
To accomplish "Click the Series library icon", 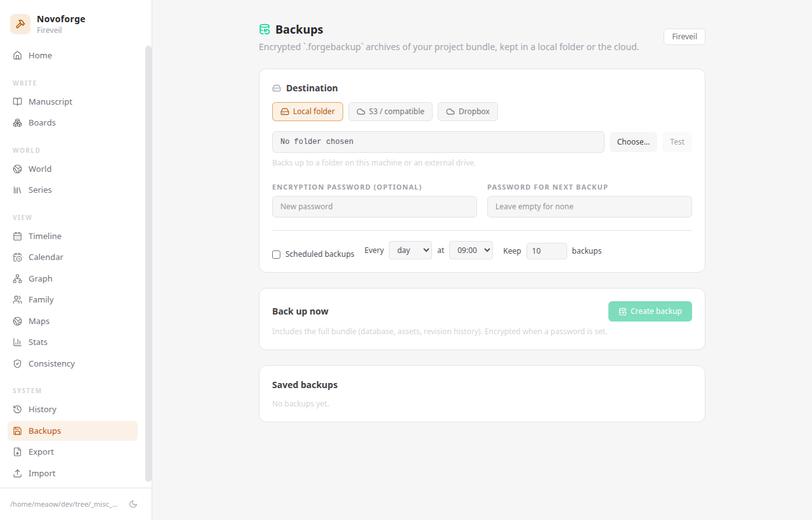I will (18, 190).
